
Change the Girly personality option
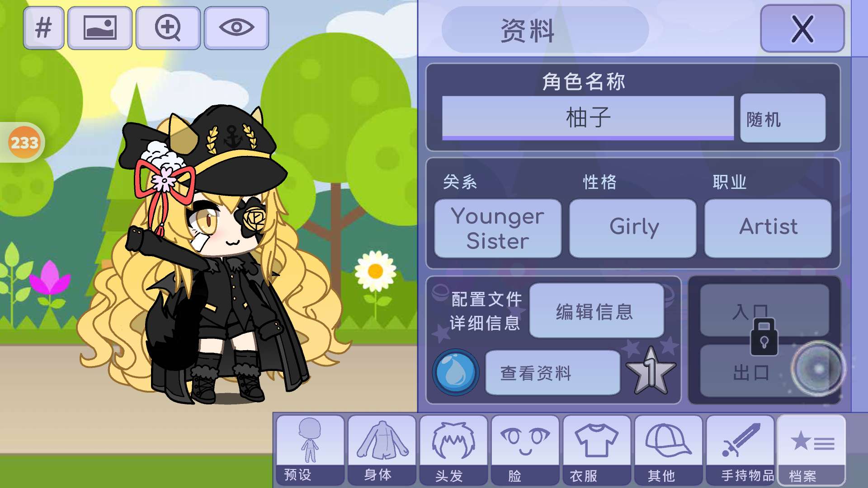(633, 229)
